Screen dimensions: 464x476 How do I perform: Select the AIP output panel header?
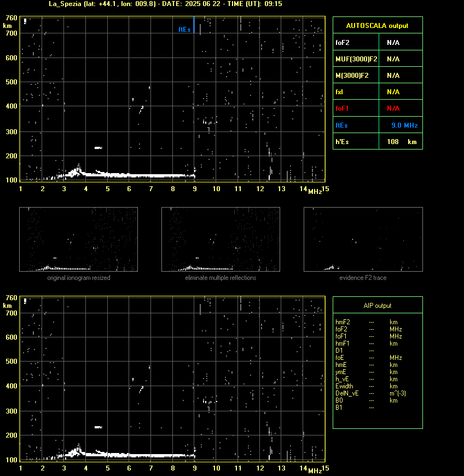click(377, 306)
